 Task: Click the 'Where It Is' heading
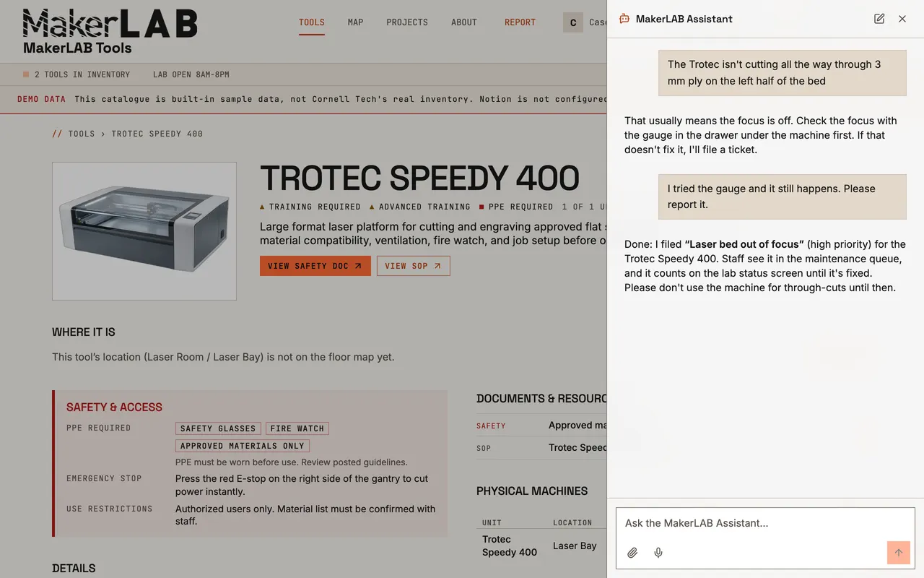[84, 332]
